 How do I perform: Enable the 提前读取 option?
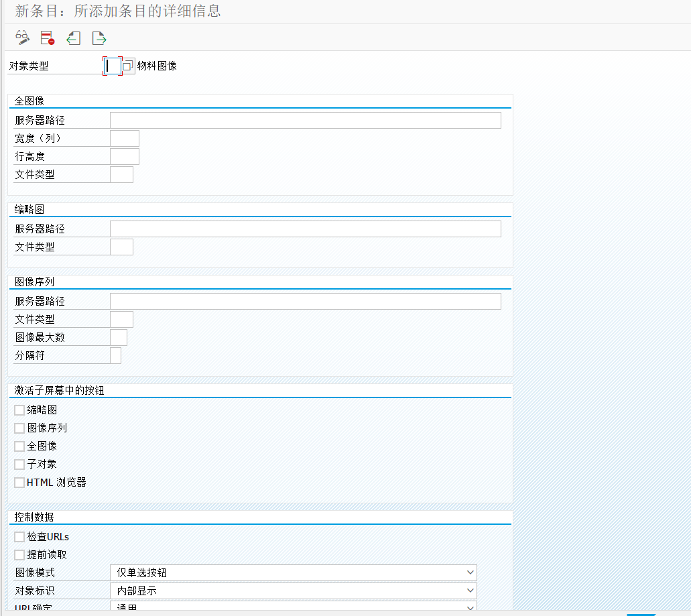19,554
